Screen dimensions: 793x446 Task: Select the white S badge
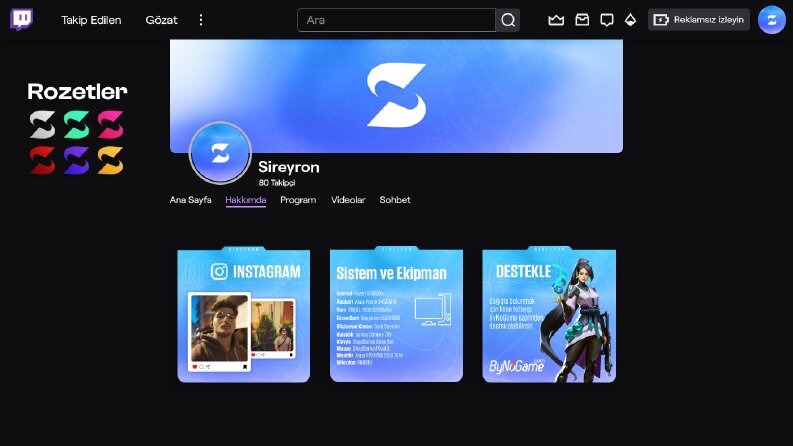tap(42, 124)
